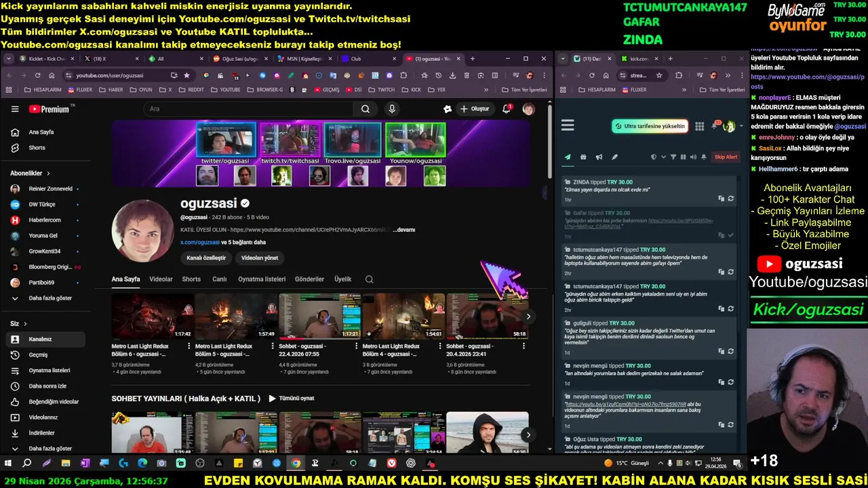Expand the 'Siz' section chevron
The width and height of the screenshot is (868, 488).
pyautogui.click(x=25, y=324)
